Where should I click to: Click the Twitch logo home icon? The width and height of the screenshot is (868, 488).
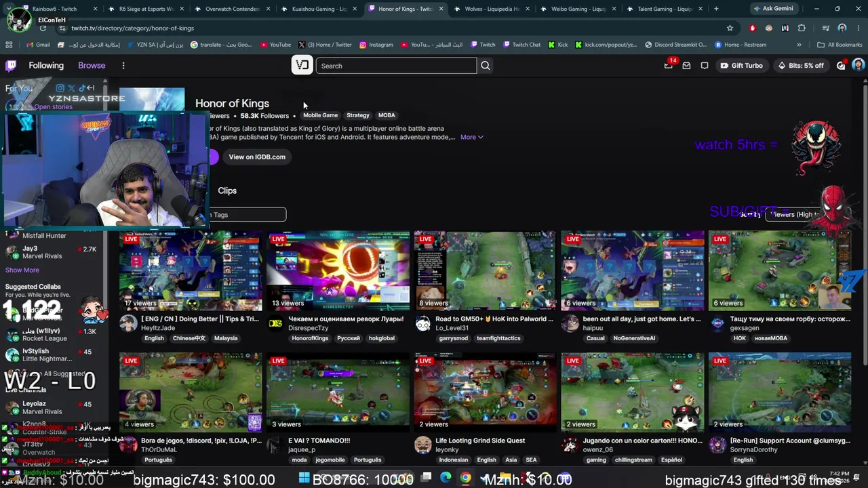click(x=11, y=66)
